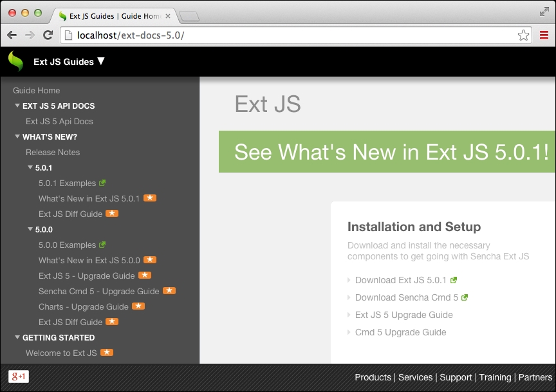Viewport: 556px width, 392px height.
Task: Click Ext JS 5 Upgrade Guide in Installation list
Action: tap(404, 315)
